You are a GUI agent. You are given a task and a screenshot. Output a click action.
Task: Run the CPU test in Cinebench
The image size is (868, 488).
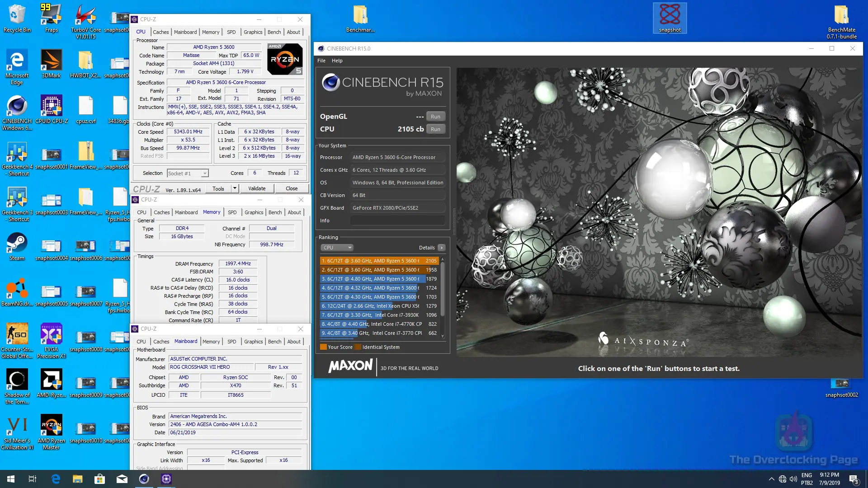tap(435, 129)
